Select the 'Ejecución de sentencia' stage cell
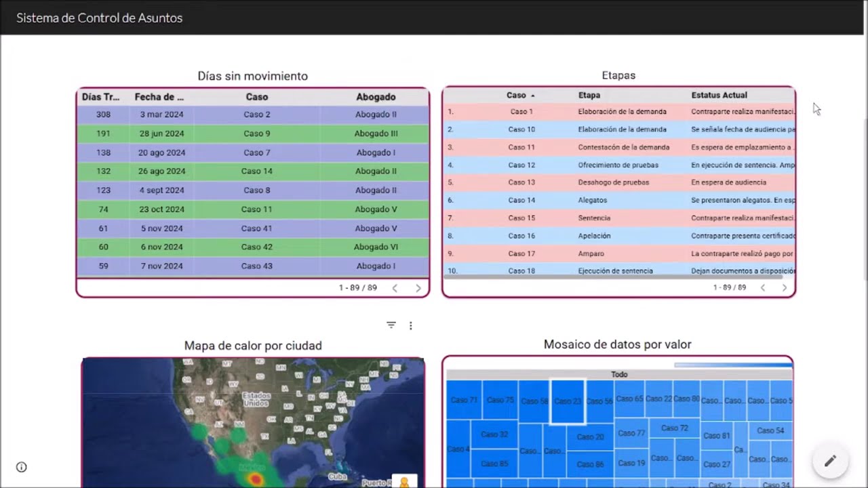The height and width of the screenshot is (488, 868). [616, 271]
